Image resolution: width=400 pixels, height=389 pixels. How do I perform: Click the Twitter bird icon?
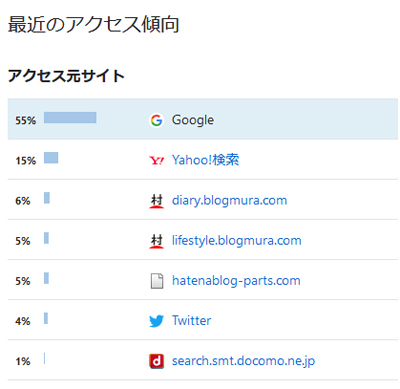157,321
